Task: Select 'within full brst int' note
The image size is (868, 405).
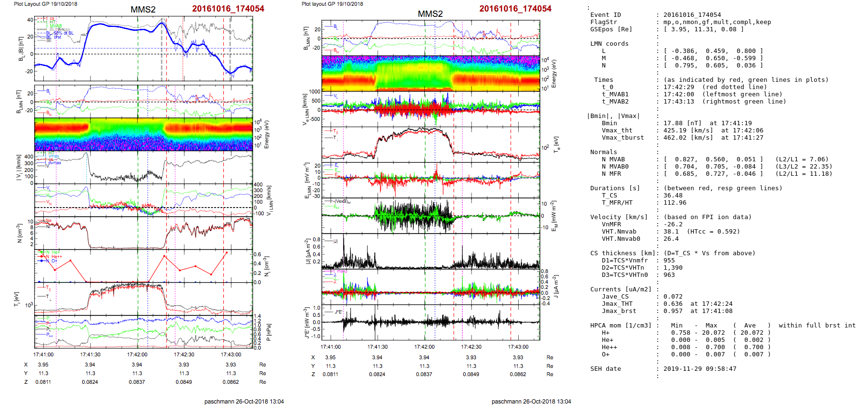Action: click(x=817, y=326)
